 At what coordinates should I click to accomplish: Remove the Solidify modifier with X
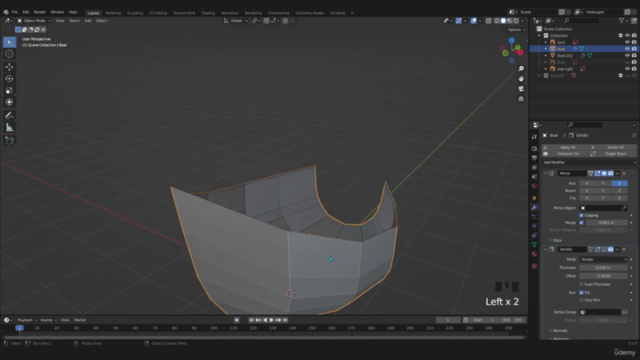[x=624, y=249]
